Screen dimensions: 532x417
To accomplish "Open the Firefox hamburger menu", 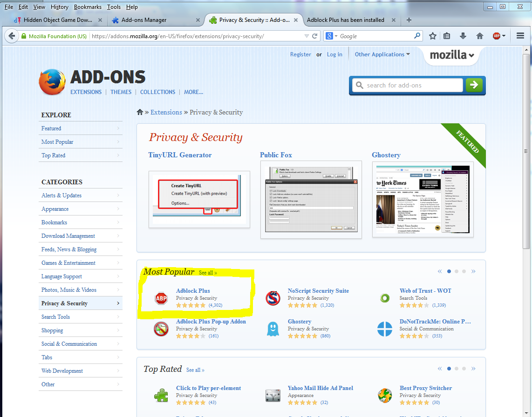I will click(x=520, y=36).
